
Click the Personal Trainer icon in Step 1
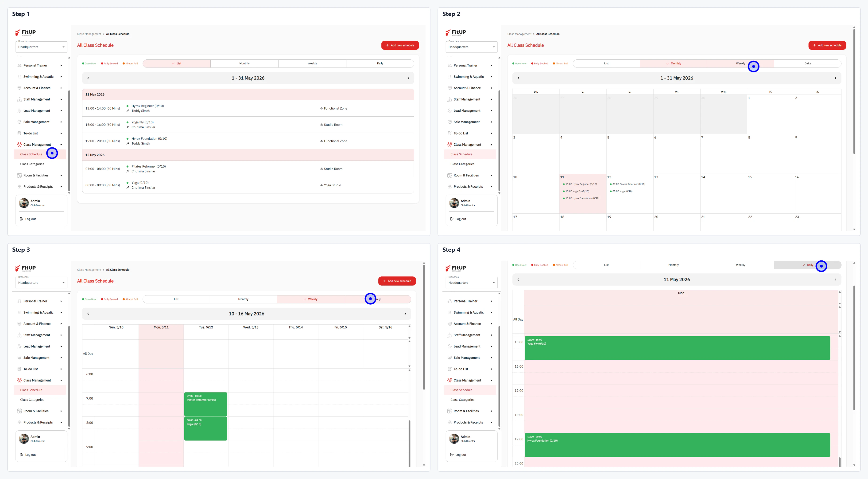tap(19, 65)
